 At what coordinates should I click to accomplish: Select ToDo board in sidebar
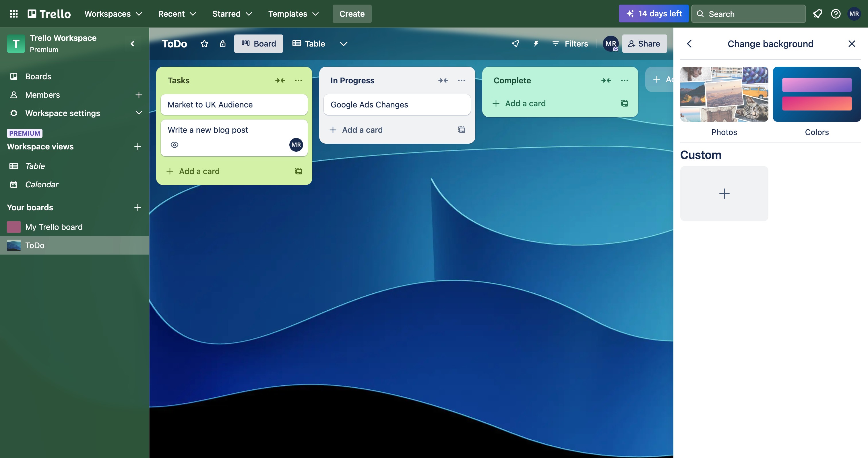coord(74,245)
